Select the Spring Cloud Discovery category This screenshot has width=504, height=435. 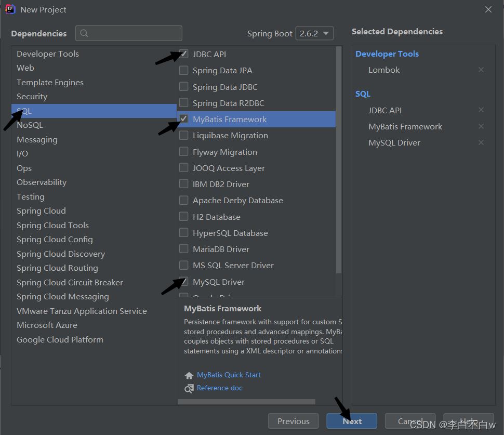point(94,254)
